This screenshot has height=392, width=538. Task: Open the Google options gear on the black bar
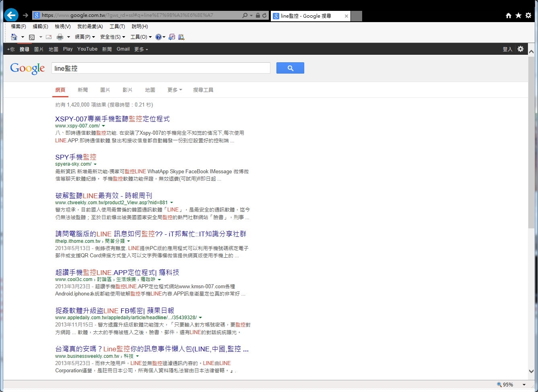point(521,49)
